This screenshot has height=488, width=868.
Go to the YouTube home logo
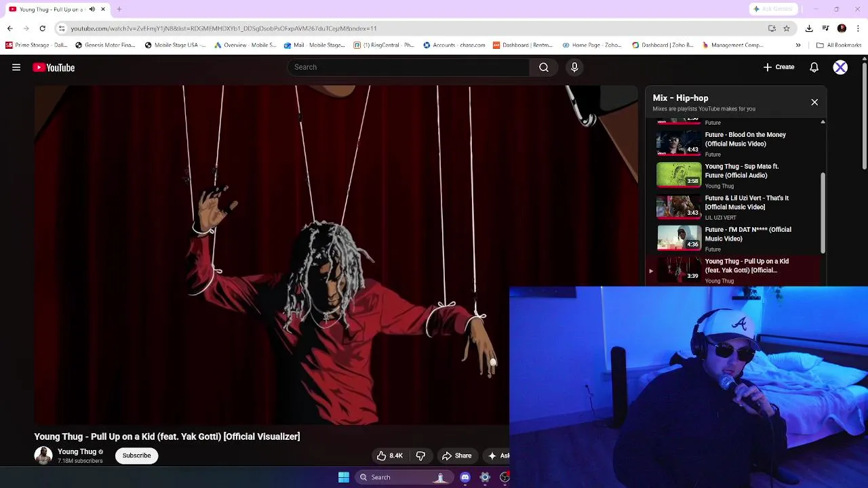pyautogui.click(x=54, y=67)
